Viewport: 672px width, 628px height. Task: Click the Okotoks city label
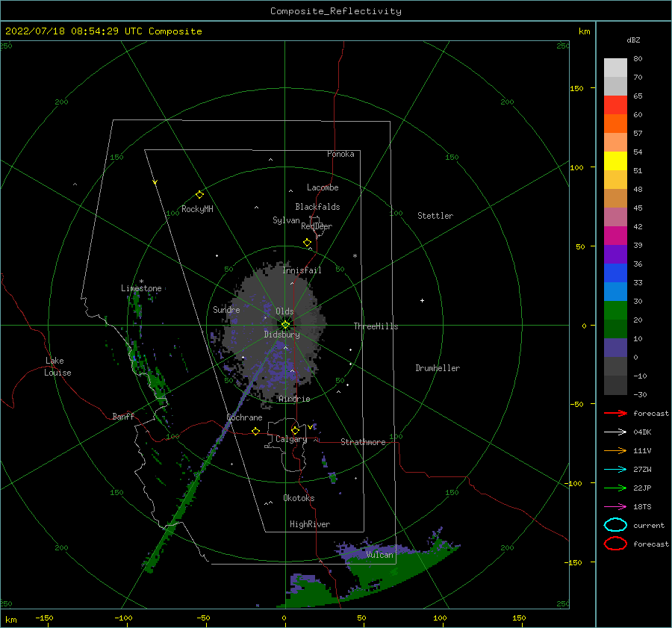299,497
